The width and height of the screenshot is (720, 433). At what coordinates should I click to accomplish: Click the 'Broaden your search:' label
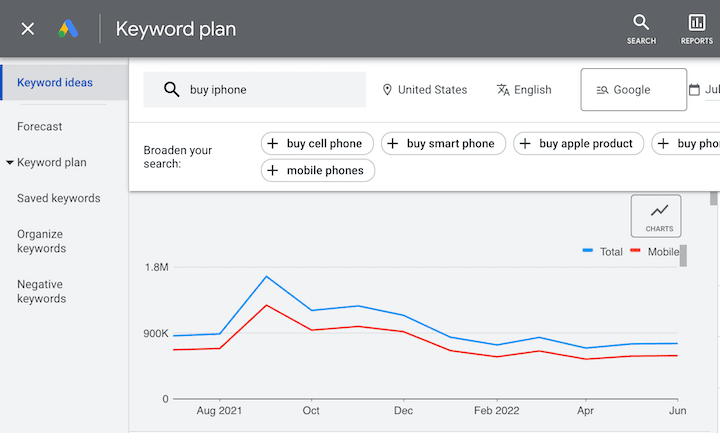[x=178, y=157]
